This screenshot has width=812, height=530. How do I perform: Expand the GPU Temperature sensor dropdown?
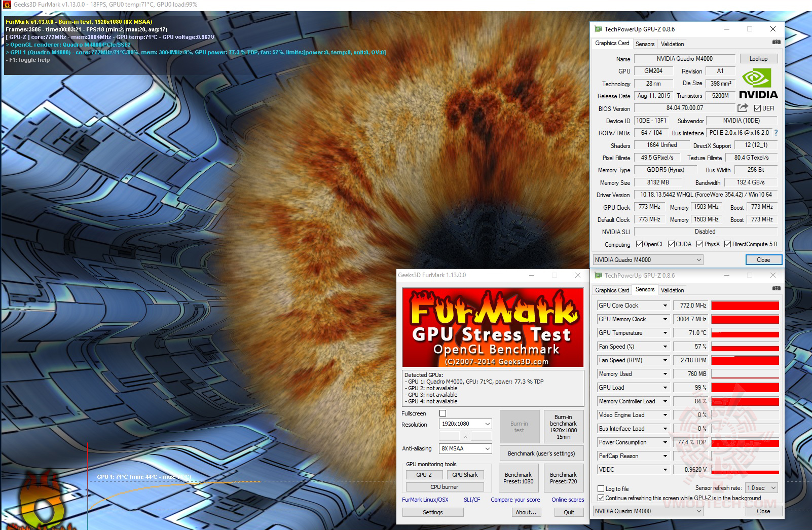pos(665,333)
